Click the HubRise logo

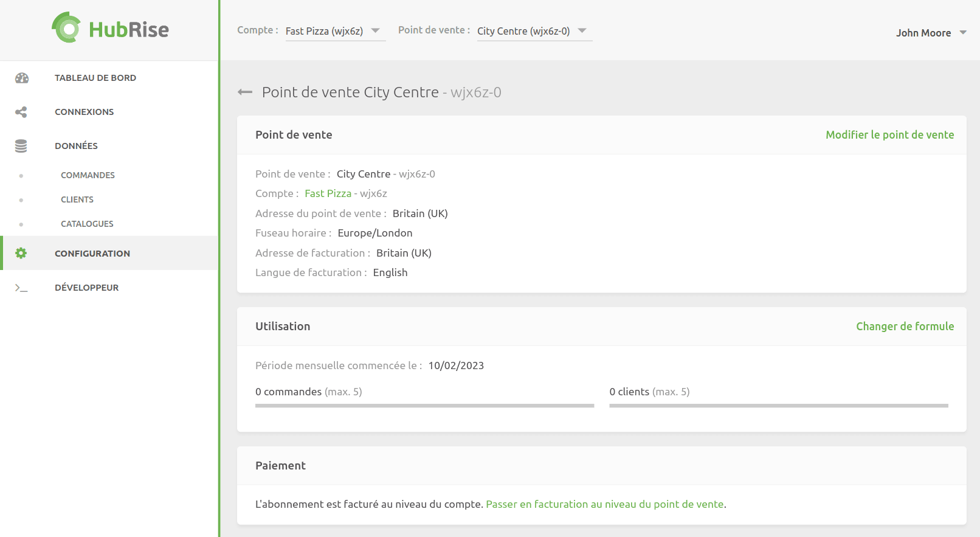coord(110,29)
